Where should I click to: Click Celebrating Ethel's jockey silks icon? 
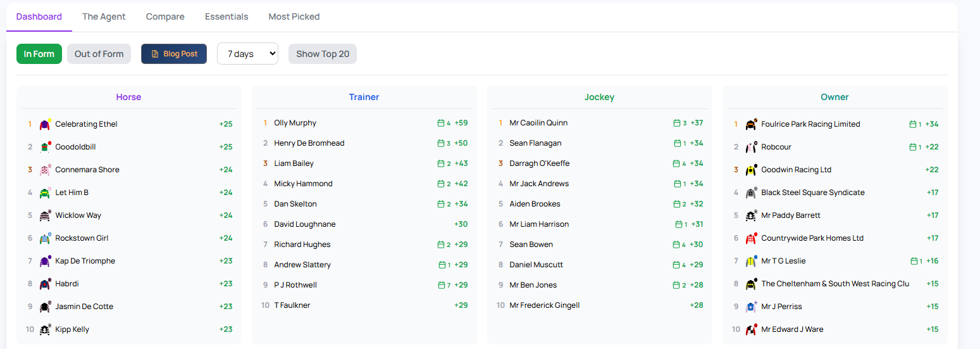tap(45, 124)
